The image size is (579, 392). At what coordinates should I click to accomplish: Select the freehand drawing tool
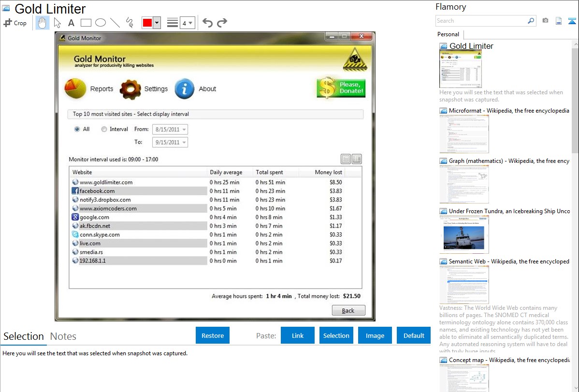(130, 23)
